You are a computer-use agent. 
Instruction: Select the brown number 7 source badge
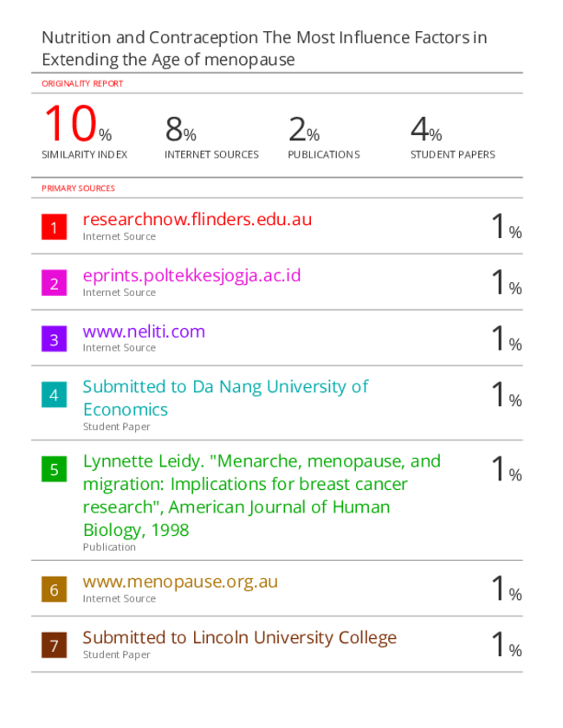click(54, 645)
